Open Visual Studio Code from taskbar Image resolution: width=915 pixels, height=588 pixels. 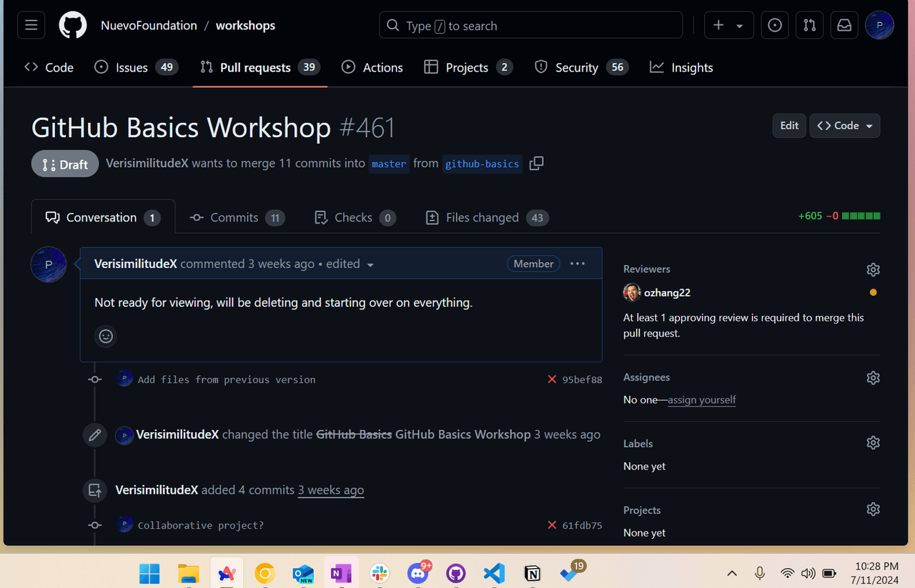click(494, 573)
